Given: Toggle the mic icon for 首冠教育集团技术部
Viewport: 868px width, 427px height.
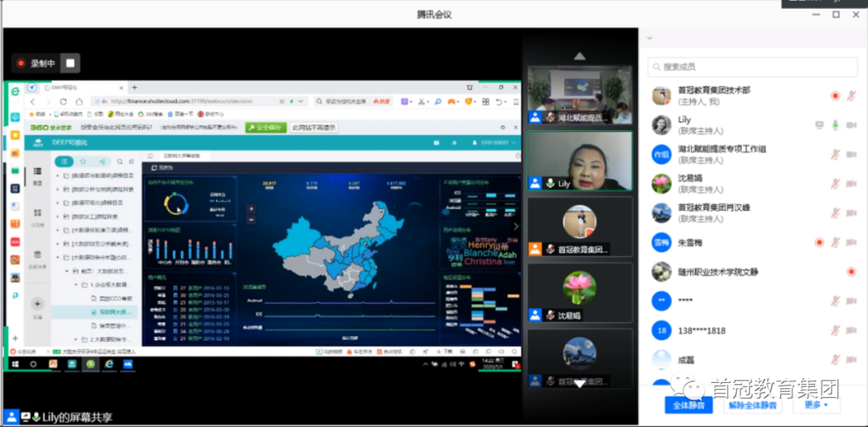Looking at the screenshot, I should 851,96.
